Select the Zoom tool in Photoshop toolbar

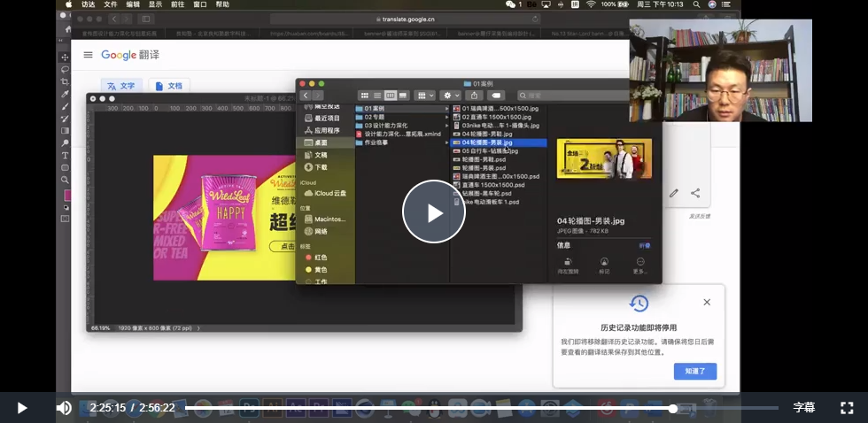click(65, 180)
